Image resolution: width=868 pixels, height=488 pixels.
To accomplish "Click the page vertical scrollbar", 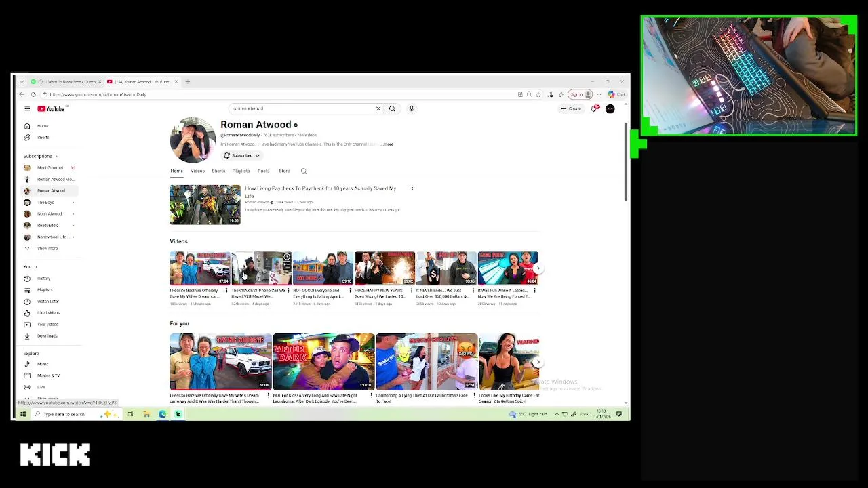I will [625, 161].
